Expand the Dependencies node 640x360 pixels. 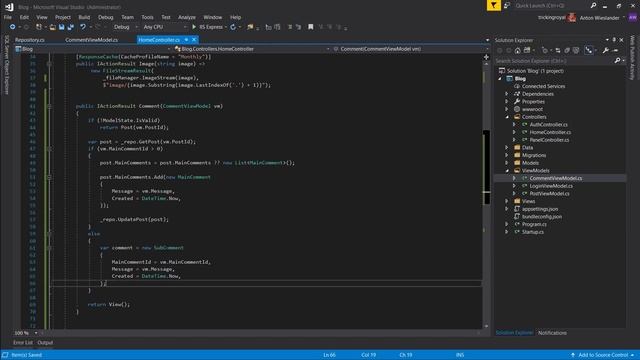(507, 94)
